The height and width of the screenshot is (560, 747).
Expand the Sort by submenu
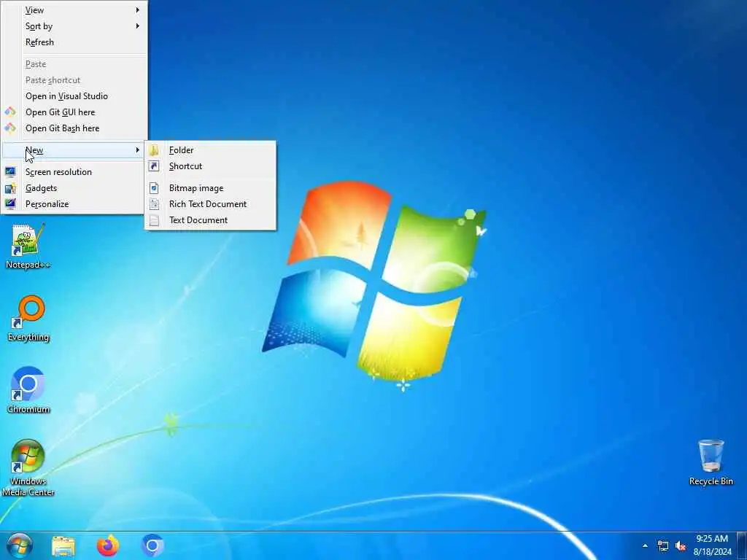point(74,26)
